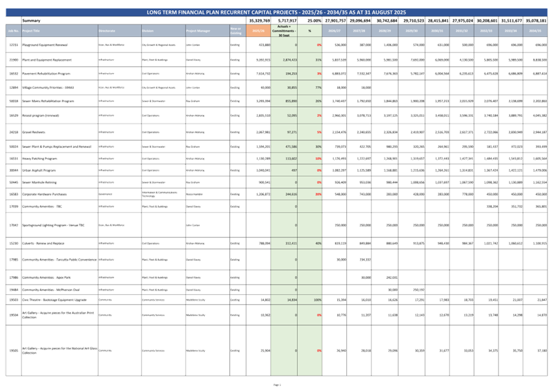Click the 77% percentage cell
Viewport: 554px width, 392px height.
click(x=310, y=87)
